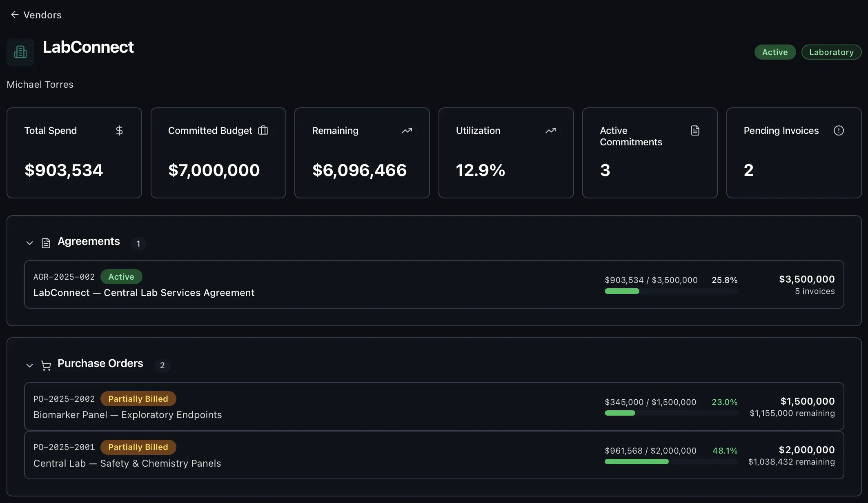Click the dollar icon on Total Spend card
The image size is (868, 503).
(120, 130)
